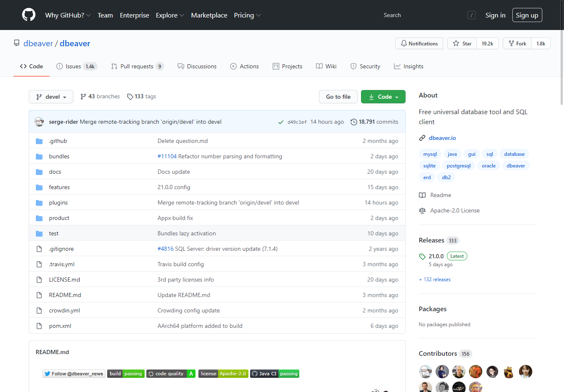Click the .github folder icon

tap(39, 141)
